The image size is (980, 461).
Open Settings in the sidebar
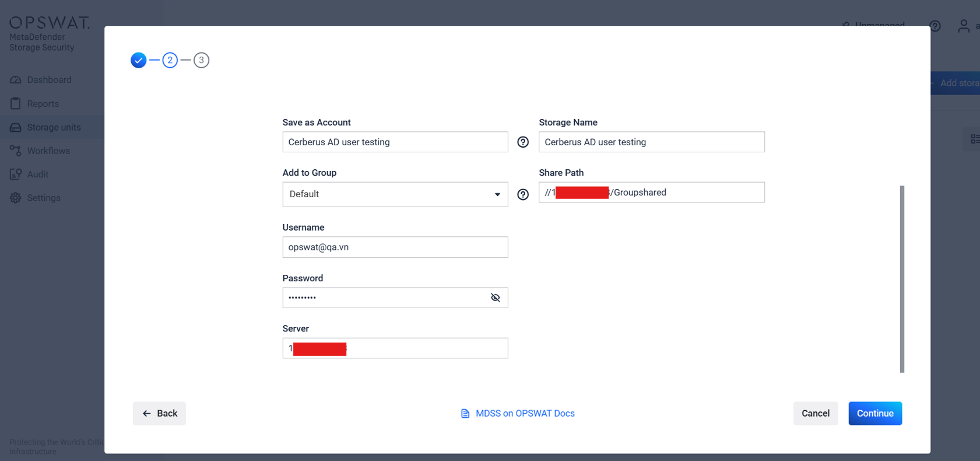coord(44,198)
